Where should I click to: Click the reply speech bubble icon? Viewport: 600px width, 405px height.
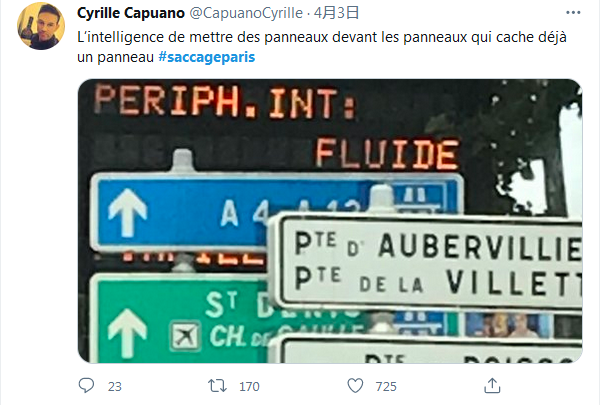click(x=87, y=385)
